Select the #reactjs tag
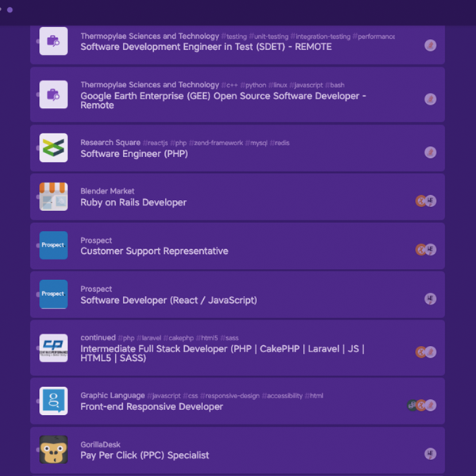 click(x=155, y=143)
